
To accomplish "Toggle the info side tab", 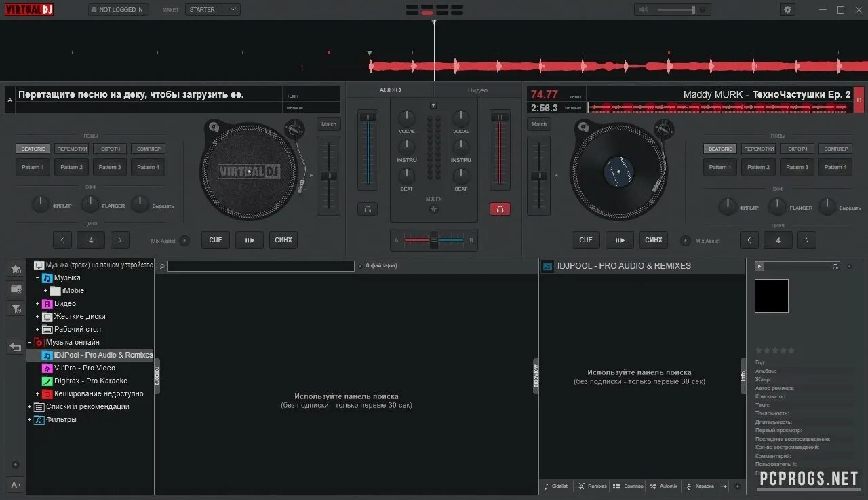I will (743, 376).
